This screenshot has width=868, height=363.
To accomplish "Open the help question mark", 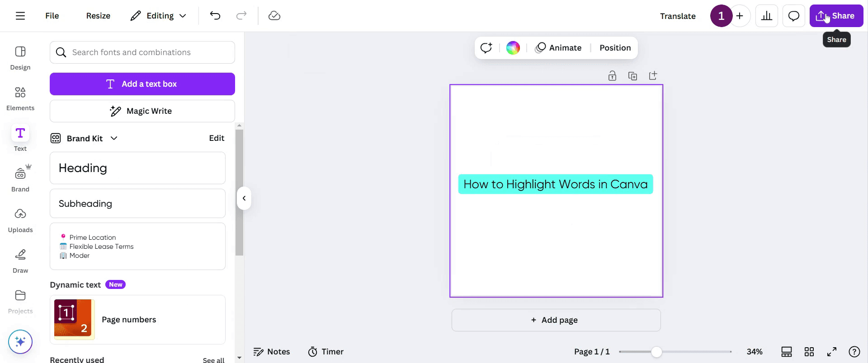I will (x=854, y=352).
